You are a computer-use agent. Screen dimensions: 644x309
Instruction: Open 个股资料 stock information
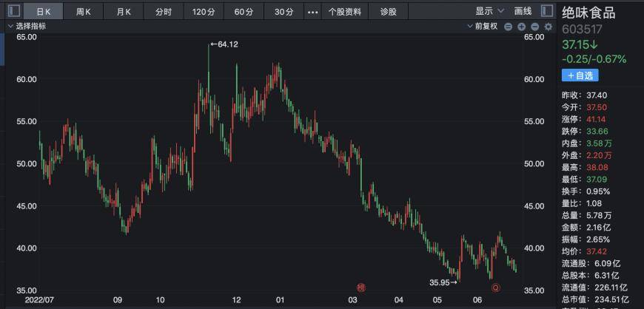coord(345,12)
